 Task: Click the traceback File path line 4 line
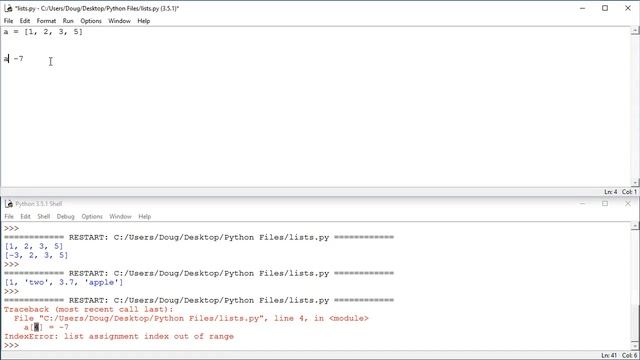[x=191, y=318]
